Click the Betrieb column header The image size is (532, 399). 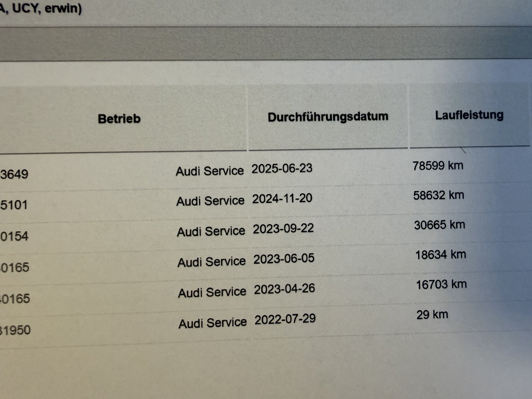[x=119, y=119]
